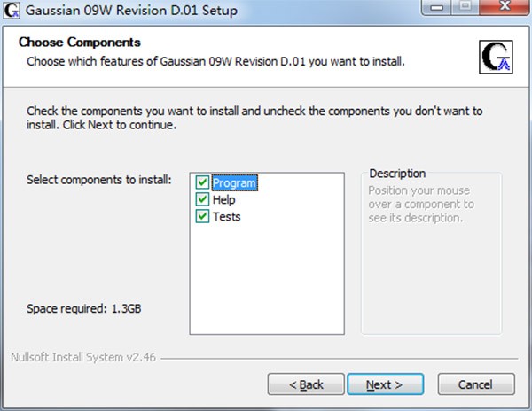This screenshot has width=532, height=411.
Task: Toggle the Tests component checkbox
Action: coord(203,217)
